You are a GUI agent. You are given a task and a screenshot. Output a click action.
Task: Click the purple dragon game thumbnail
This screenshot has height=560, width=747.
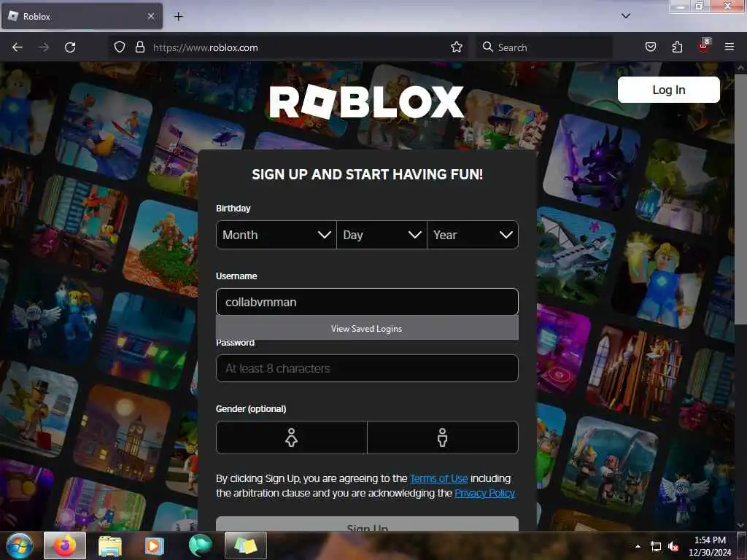pyautogui.click(x=591, y=163)
